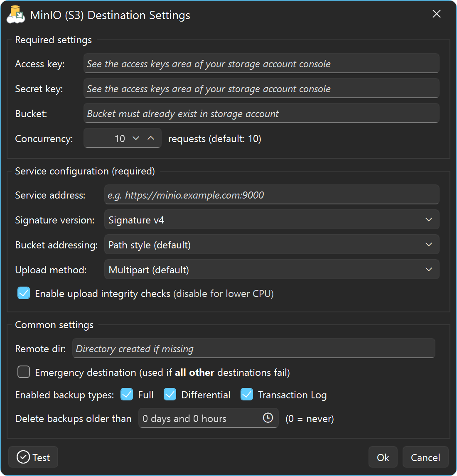Click the "Remote dir:" label

click(40, 349)
